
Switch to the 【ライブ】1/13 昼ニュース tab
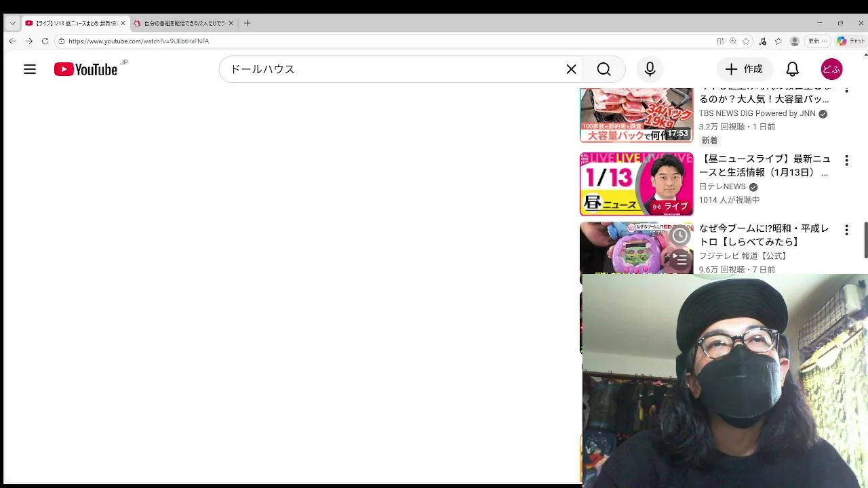(75, 23)
